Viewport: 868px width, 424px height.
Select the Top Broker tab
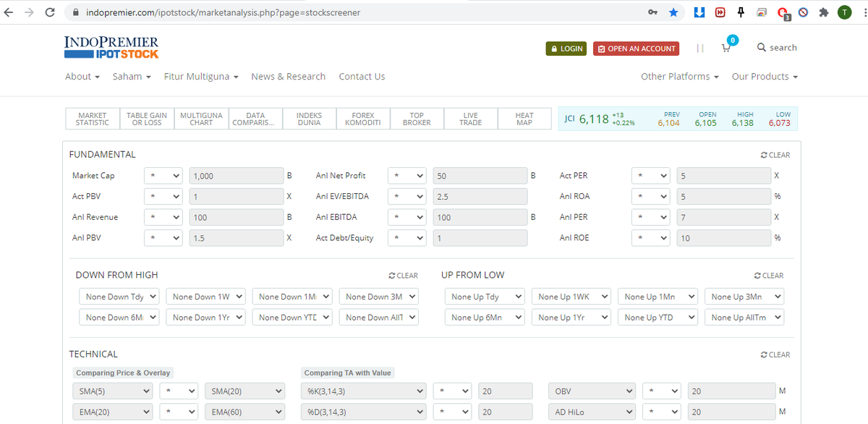[x=417, y=119]
